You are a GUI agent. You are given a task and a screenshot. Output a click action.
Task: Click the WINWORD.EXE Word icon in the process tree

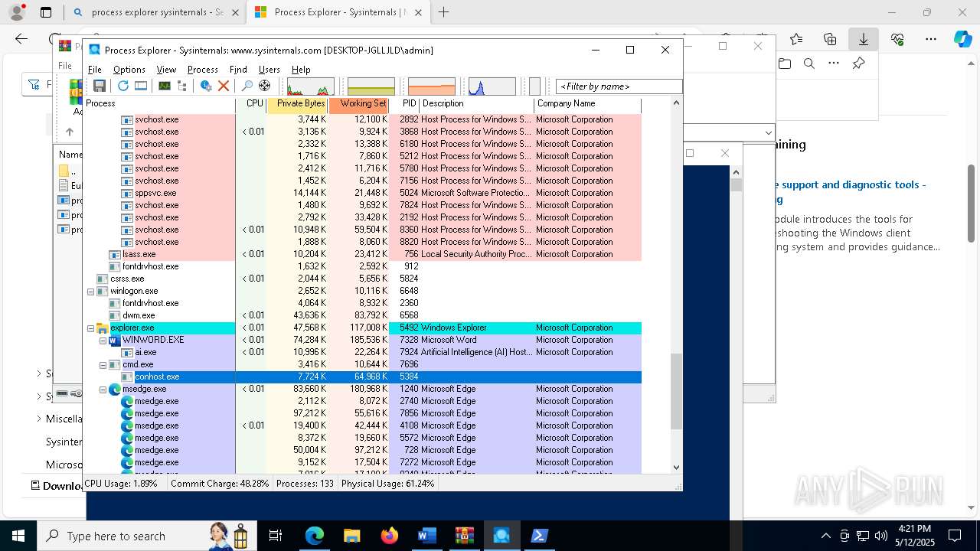coord(116,340)
